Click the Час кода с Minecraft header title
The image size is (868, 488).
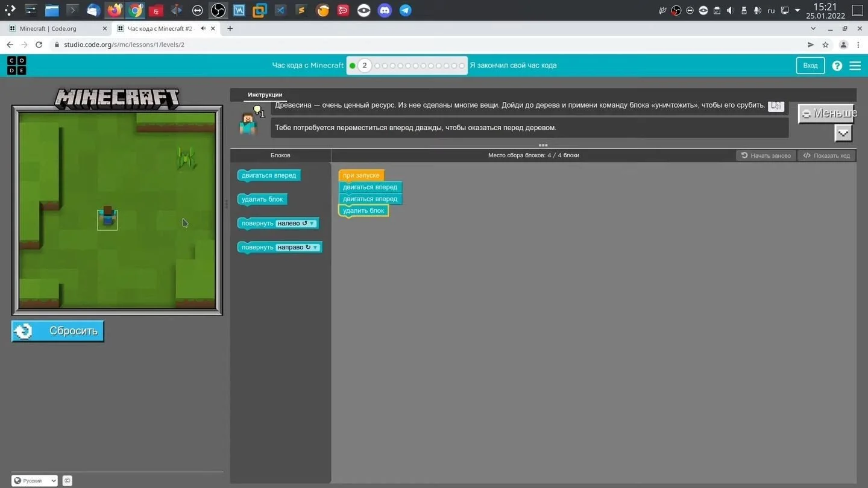pos(308,65)
